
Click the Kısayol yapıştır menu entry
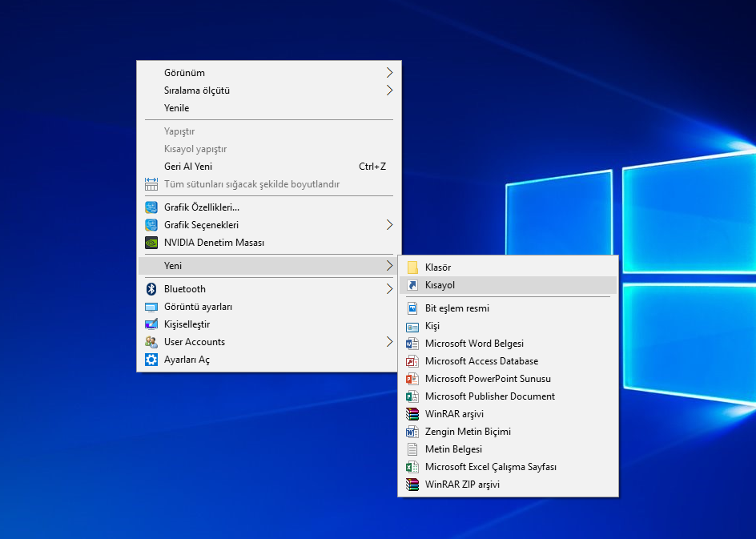coord(269,149)
